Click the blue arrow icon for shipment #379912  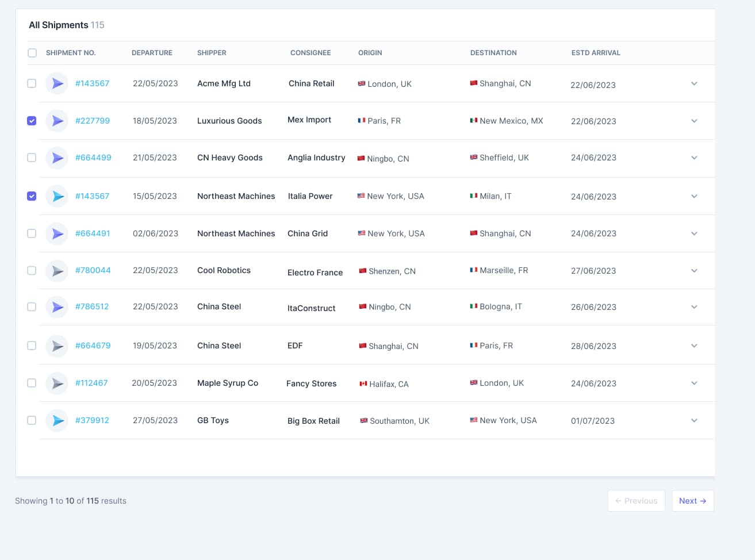coord(57,421)
